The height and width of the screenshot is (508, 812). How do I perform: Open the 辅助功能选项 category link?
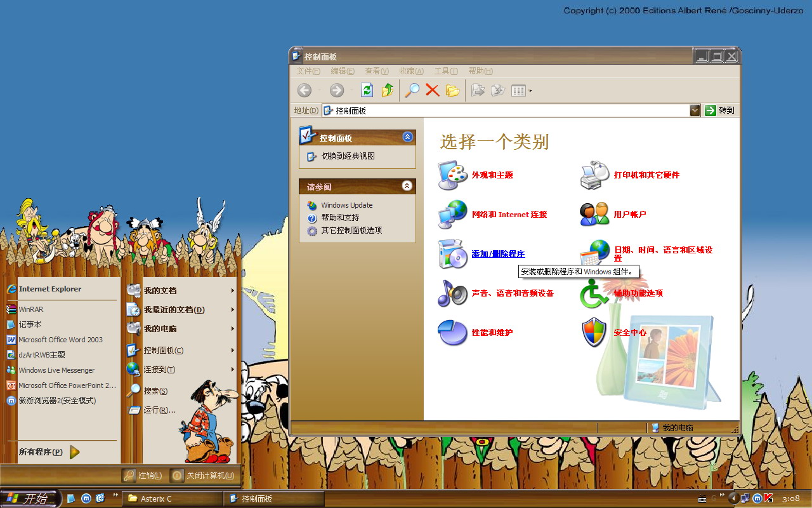tap(638, 293)
